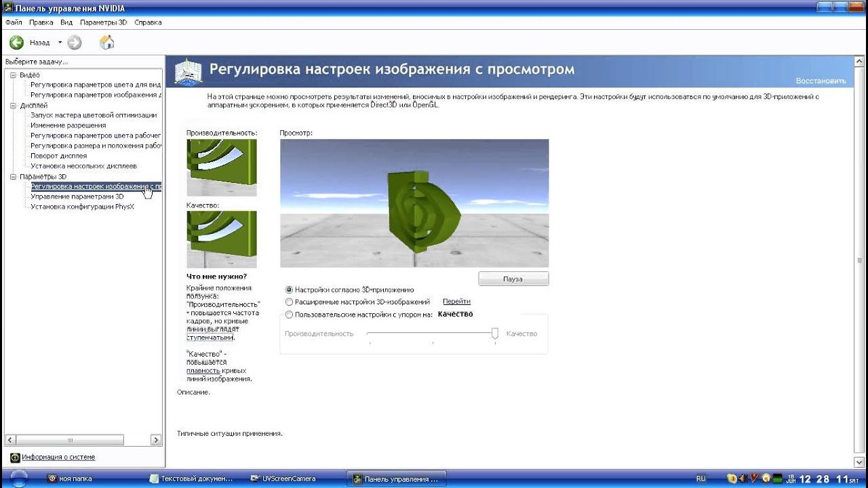Switch to UVScreenCamera taskbar button
868x488 pixels.
click(x=295, y=479)
